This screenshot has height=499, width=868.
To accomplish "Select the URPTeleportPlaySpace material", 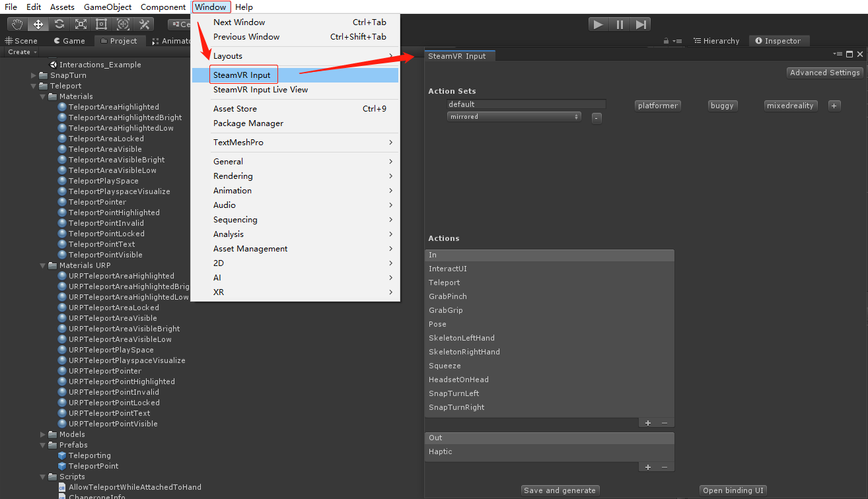I will [111, 350].
